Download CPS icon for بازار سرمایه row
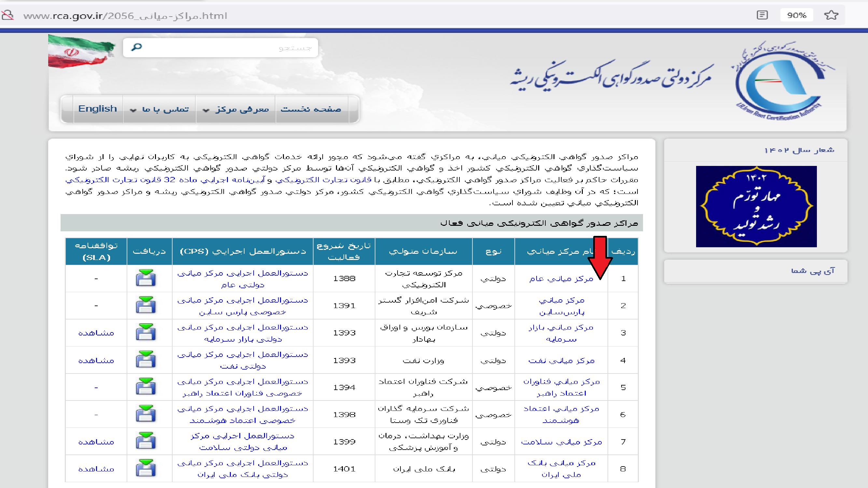Viewport: 868px width, 488px height. pos(146,332)
